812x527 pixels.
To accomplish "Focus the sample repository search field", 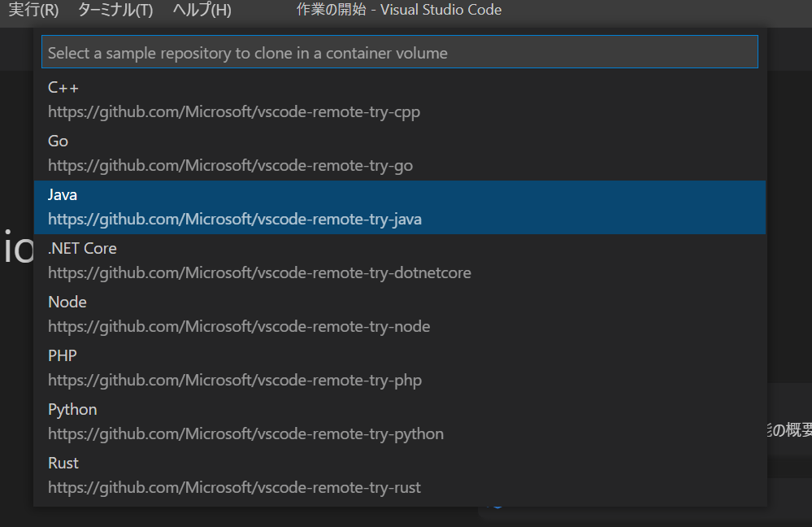I will coord(399,52).
